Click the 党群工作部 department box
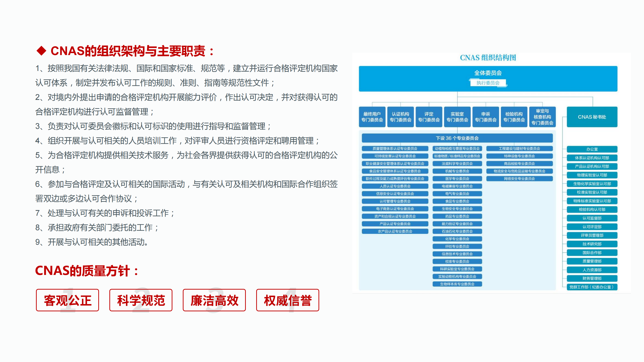This screenshot has height=362, width=644. pyautogui.click(x=592, y=287)
